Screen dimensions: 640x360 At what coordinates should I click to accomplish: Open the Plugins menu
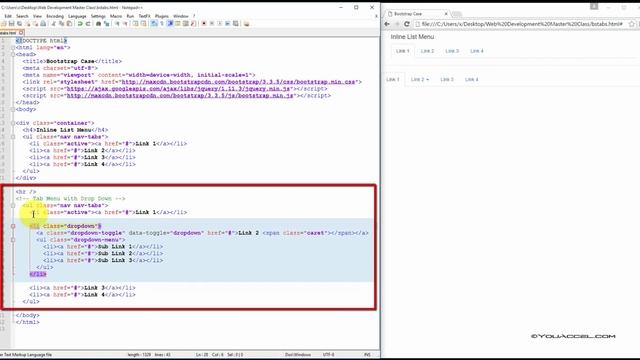[162, 16]
